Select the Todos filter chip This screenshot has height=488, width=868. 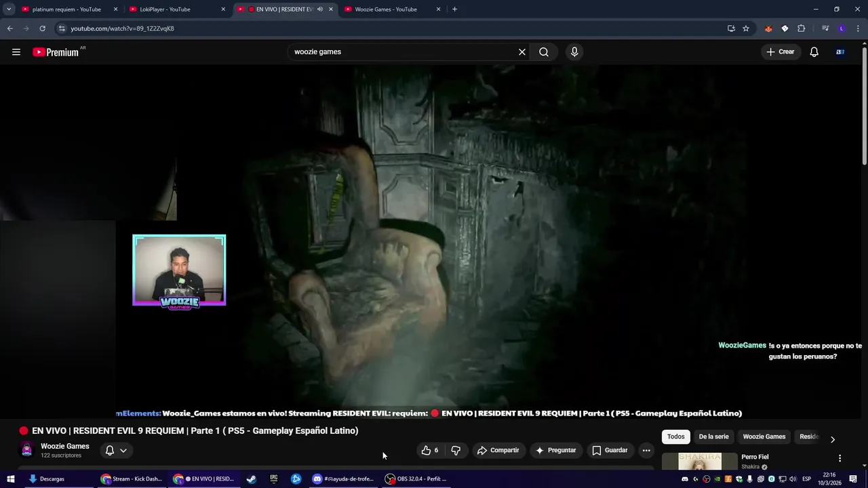click(x=675, y=436)
